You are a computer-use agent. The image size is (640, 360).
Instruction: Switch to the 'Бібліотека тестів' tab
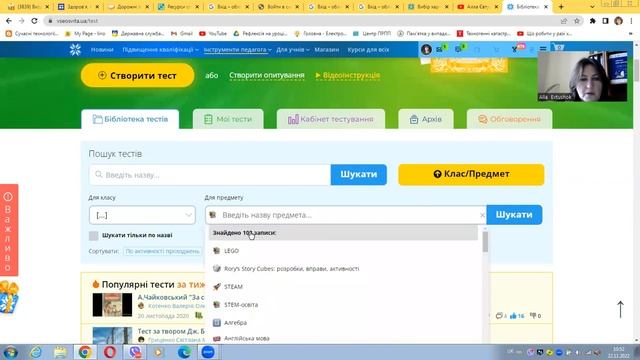130,119
